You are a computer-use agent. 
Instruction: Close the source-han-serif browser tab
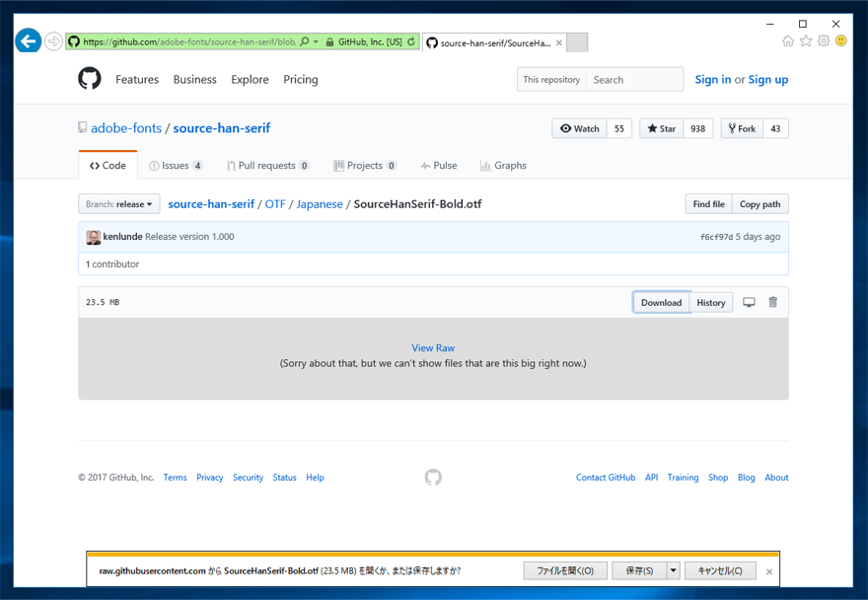coord(559,42)
